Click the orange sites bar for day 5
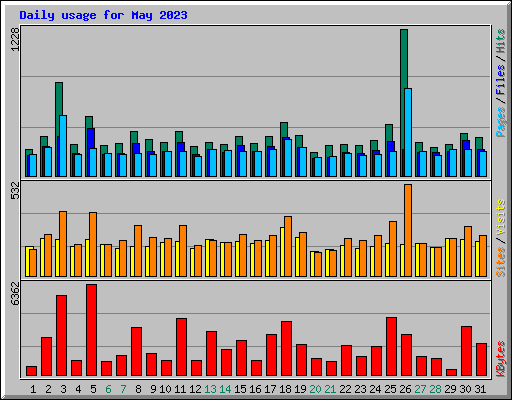 (x=93, y=244)
